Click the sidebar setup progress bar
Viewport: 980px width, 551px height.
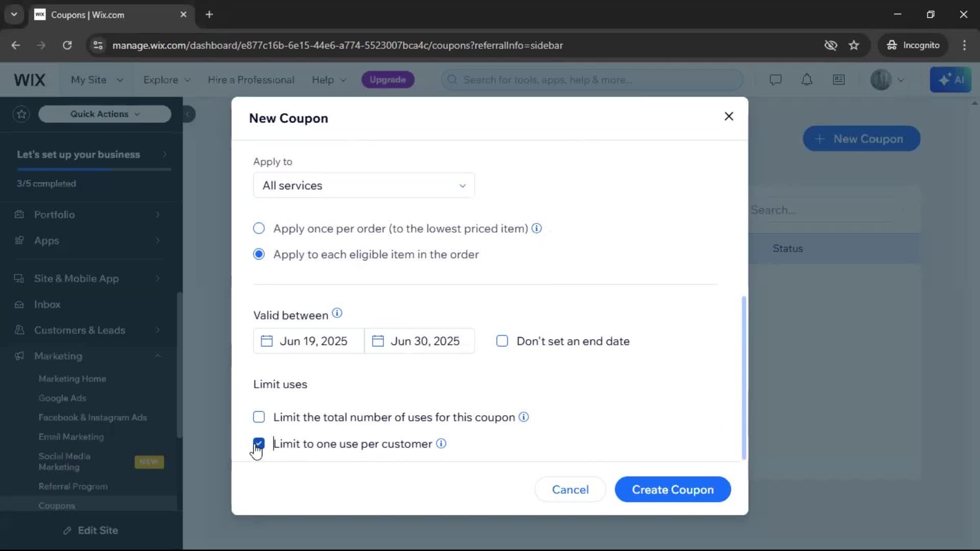click(x=93, y=169)
